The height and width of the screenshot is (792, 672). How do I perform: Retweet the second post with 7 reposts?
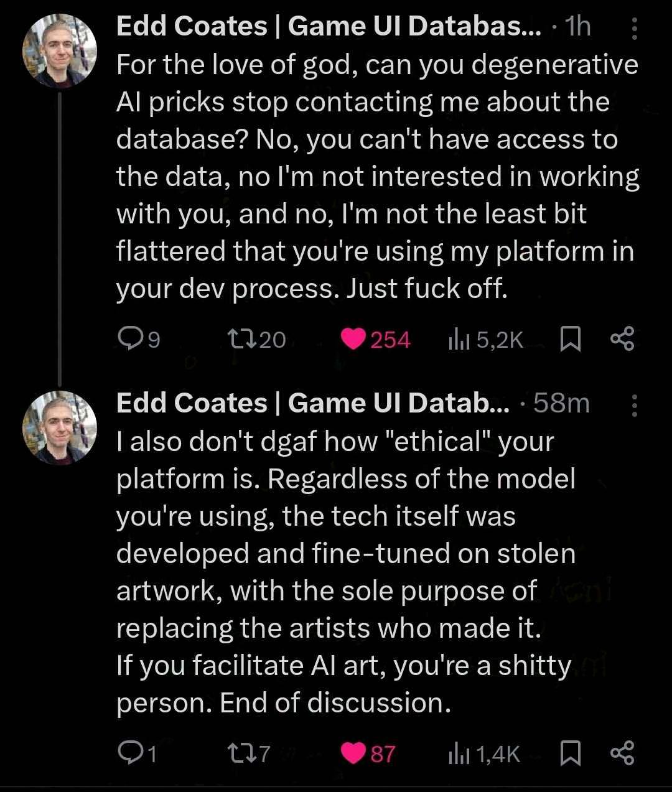tap(241, 753)
